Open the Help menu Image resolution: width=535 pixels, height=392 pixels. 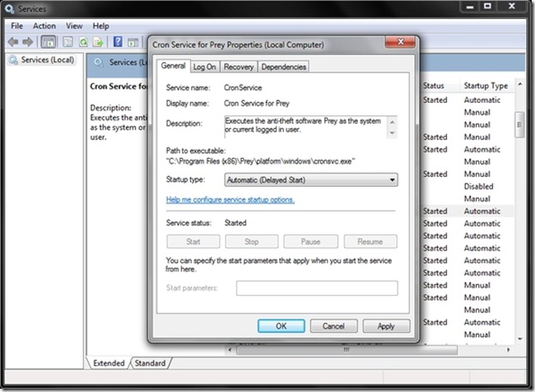pos(101,26)
